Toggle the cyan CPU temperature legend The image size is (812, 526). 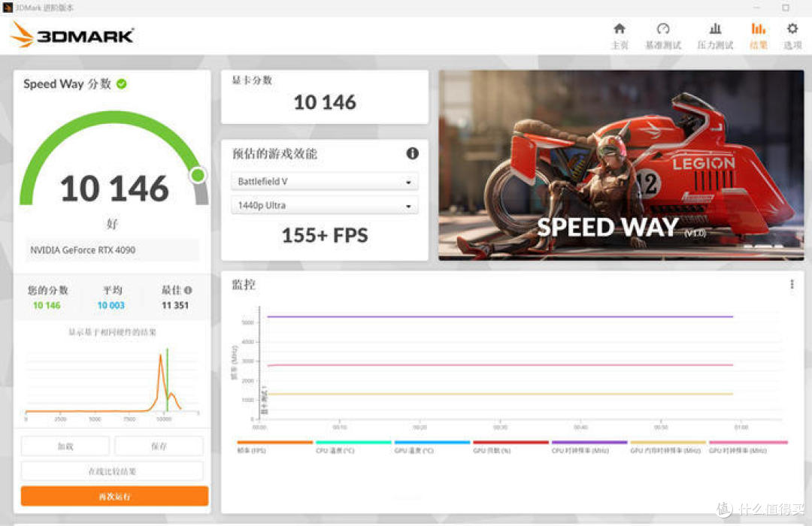coord(353,447)
